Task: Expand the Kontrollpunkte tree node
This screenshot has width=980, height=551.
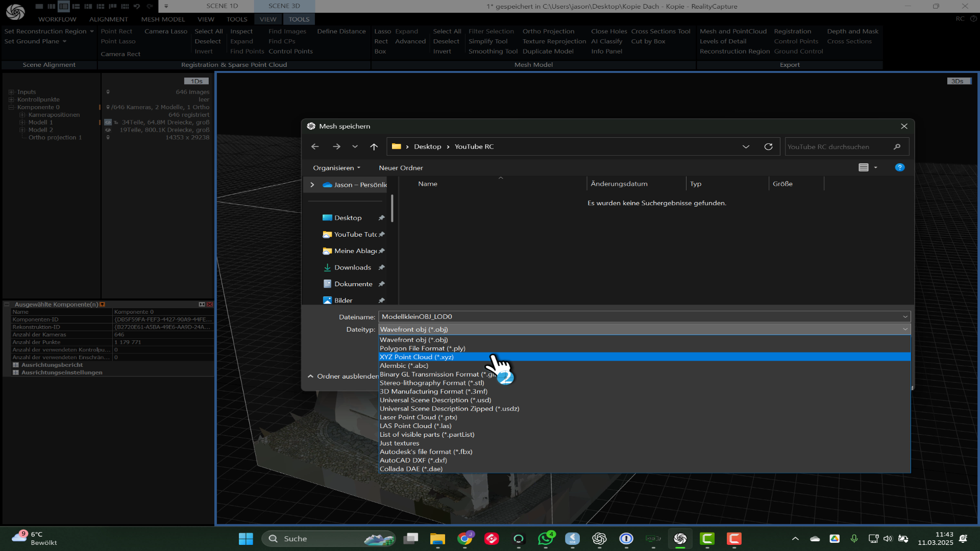Action: click(11, 100)
